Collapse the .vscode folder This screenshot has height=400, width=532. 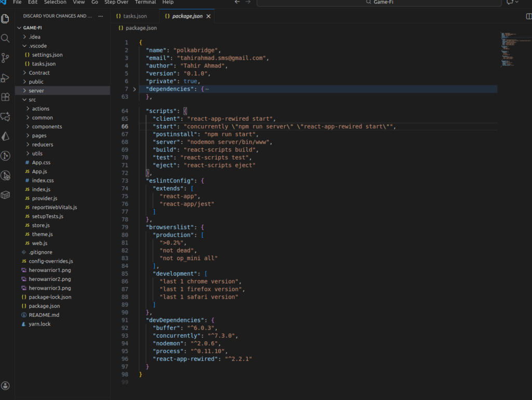(x=37, y=46)
